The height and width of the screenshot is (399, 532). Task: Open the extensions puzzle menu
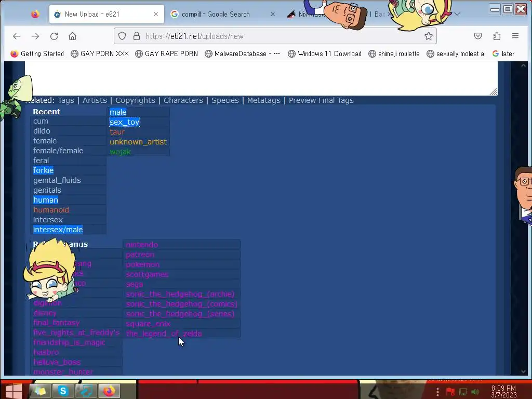[497, 36]
